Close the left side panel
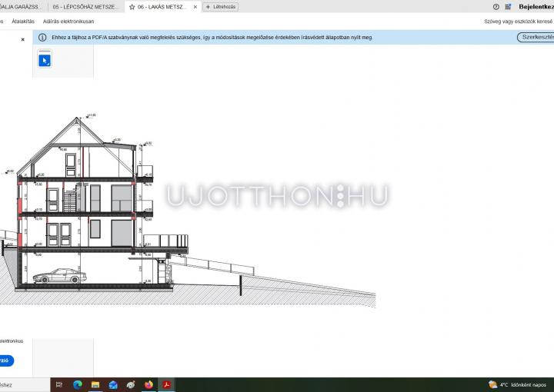Image resolution: width=554 pixels, height=392 pixels. (22, 38)
